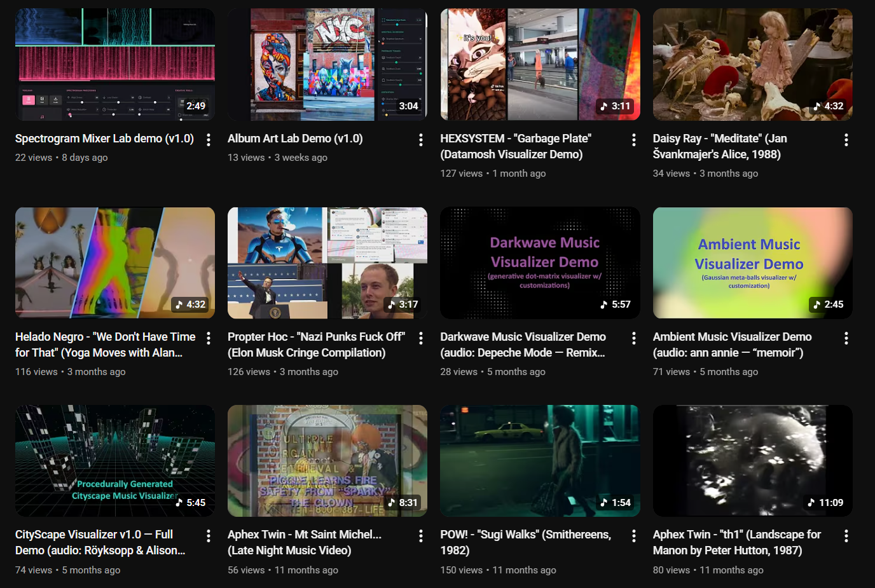The image size is (875, 588).
Task: Open title Aphex Twin th1 Landscape for Manon
Action: (x=737, y=542)
